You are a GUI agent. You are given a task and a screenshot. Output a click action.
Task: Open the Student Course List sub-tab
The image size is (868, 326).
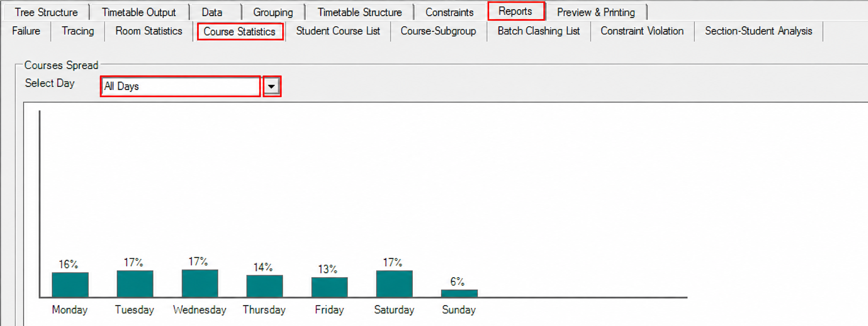pyautogui.click(x=338, y=31)
